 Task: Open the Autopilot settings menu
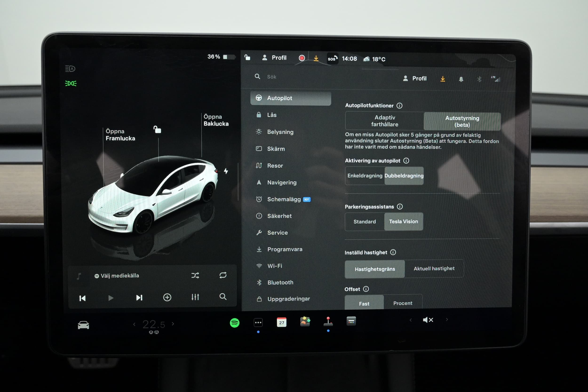[290, 98]
